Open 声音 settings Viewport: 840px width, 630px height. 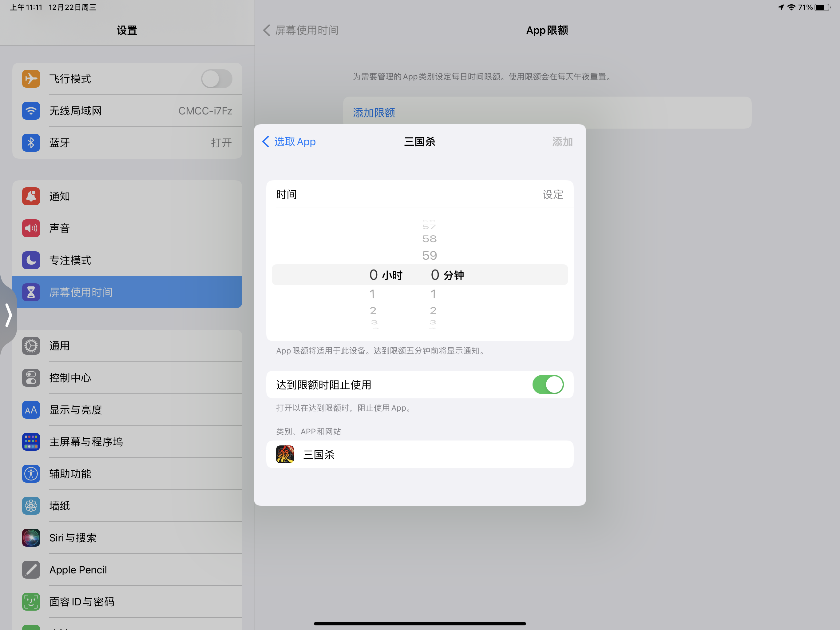[x=127, y=228]
